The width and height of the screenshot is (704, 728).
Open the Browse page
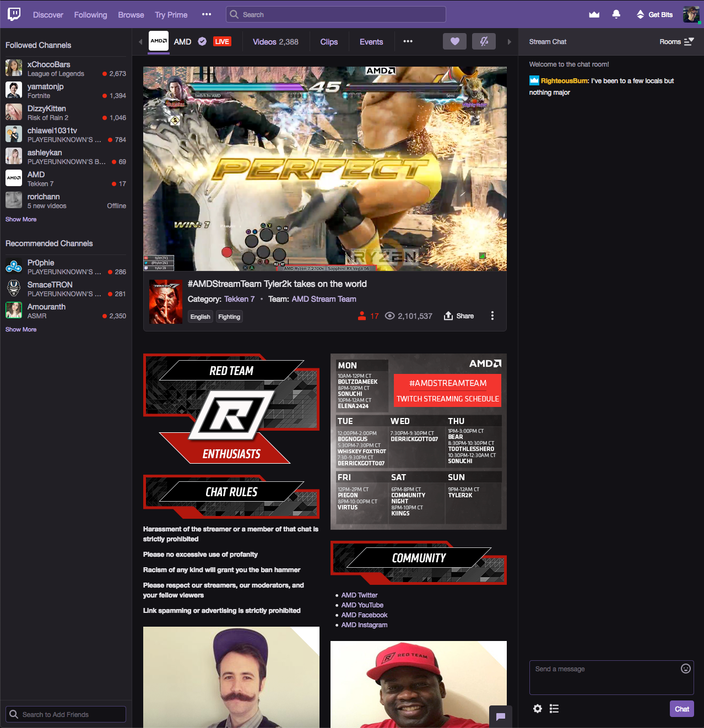tap(131, 15)
